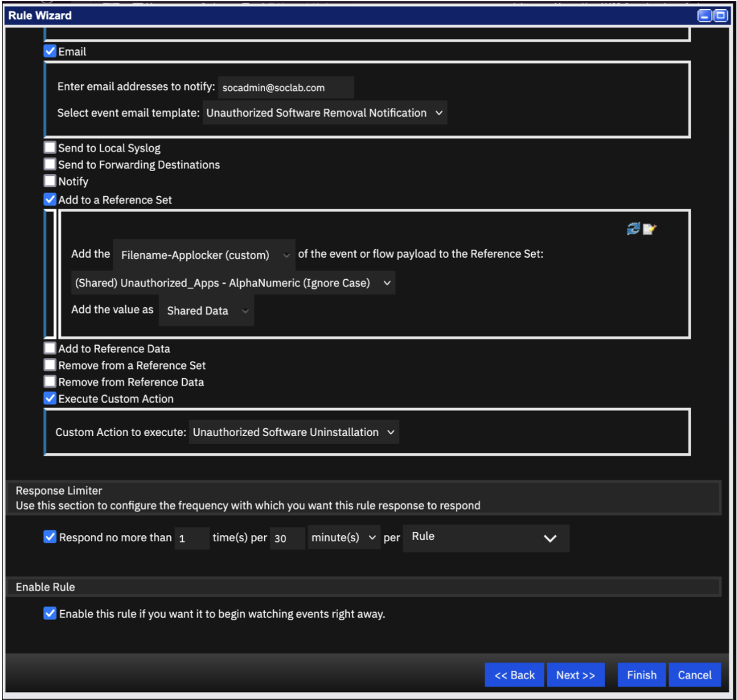Enable Send to Local Syslog

pyautogui.click(x=50, y=147)
